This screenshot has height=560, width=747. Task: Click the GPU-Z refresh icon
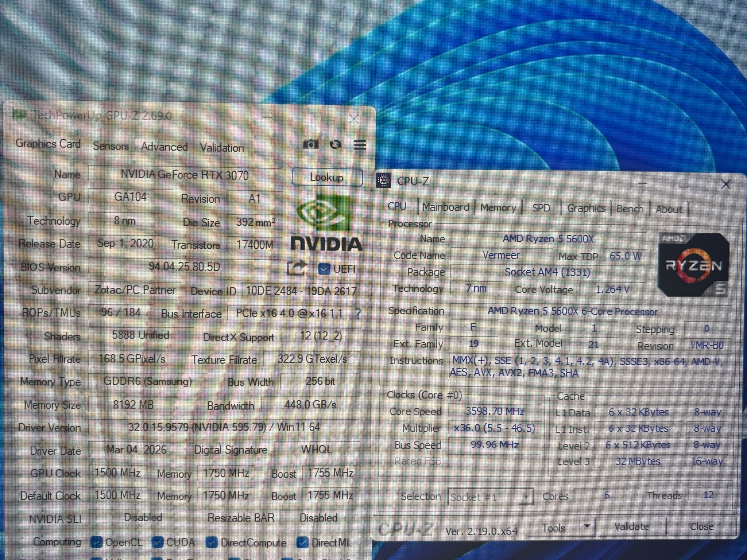point(335,145)
